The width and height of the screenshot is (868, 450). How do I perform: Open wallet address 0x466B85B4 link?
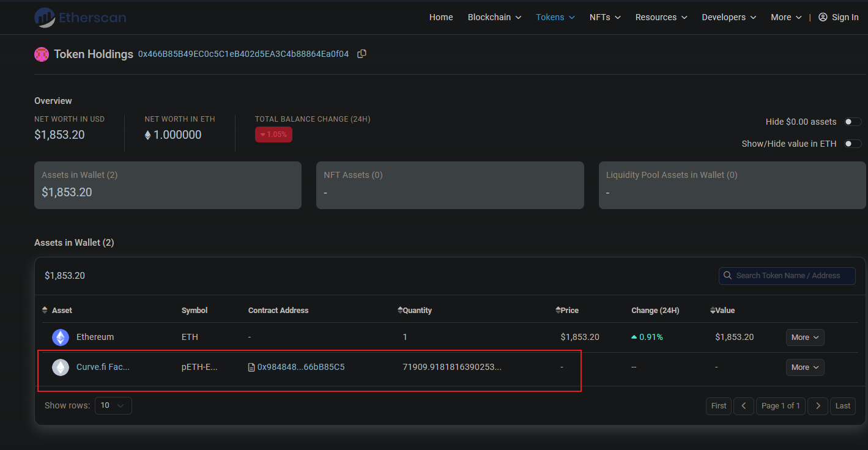click(x=243, y=54)
